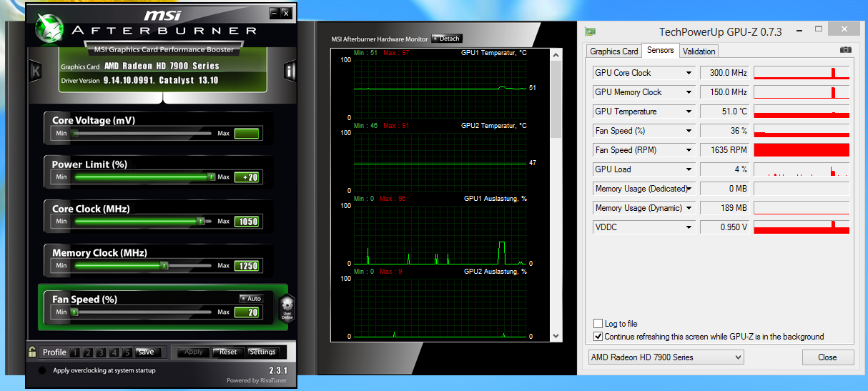
Task: Click the 1635 RPM fan reading
Action: tap(724, 150)
